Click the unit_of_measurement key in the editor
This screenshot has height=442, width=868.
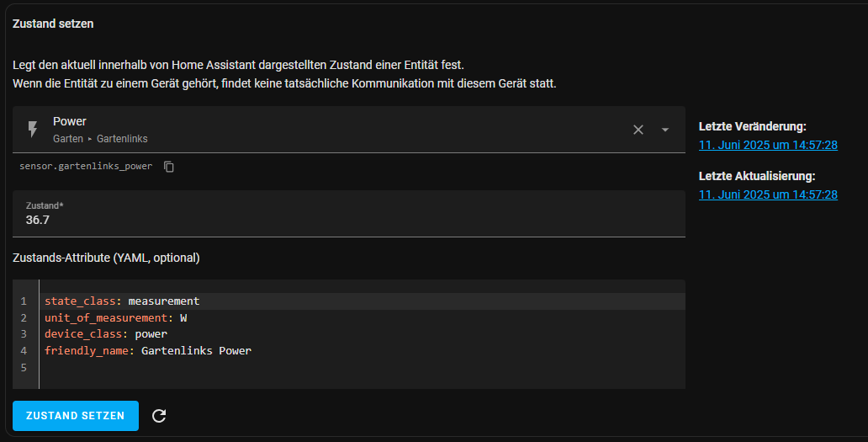(106, 317)
